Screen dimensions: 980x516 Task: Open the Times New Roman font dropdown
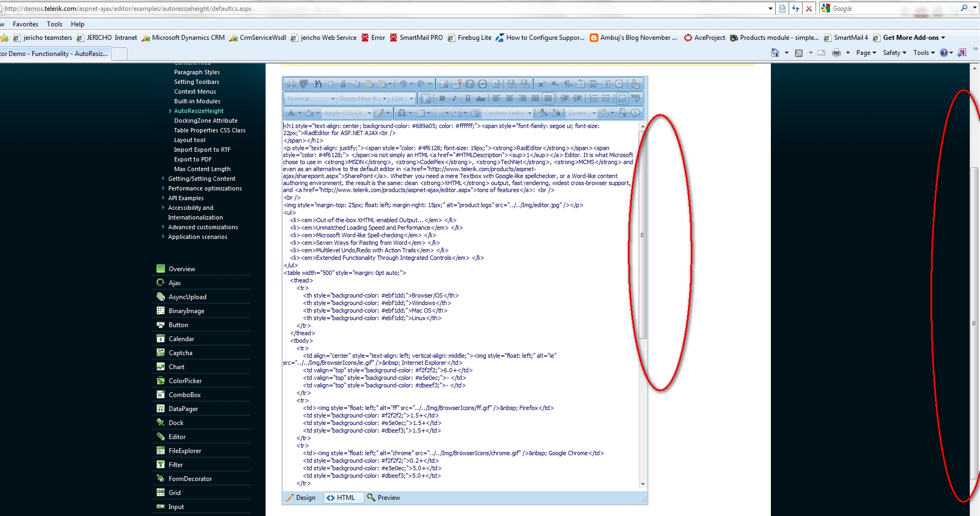pos(362,98)
